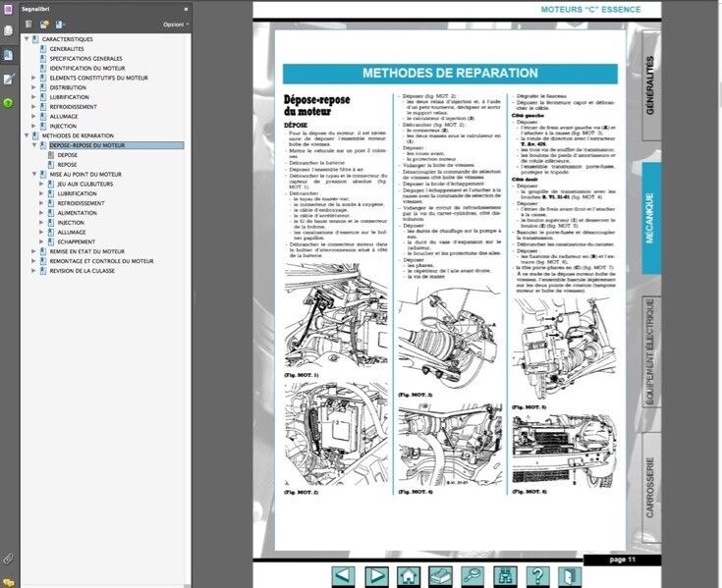Click the METHODES DE REPARATION header banner
The height and width of the screenshot is (588, 722).
click(x=450, y=74)
